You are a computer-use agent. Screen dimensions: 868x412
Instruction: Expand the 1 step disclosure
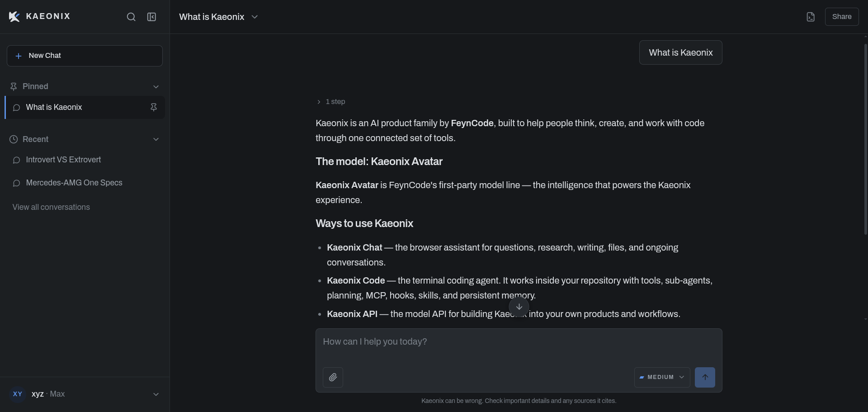click(x=331, y=102)
